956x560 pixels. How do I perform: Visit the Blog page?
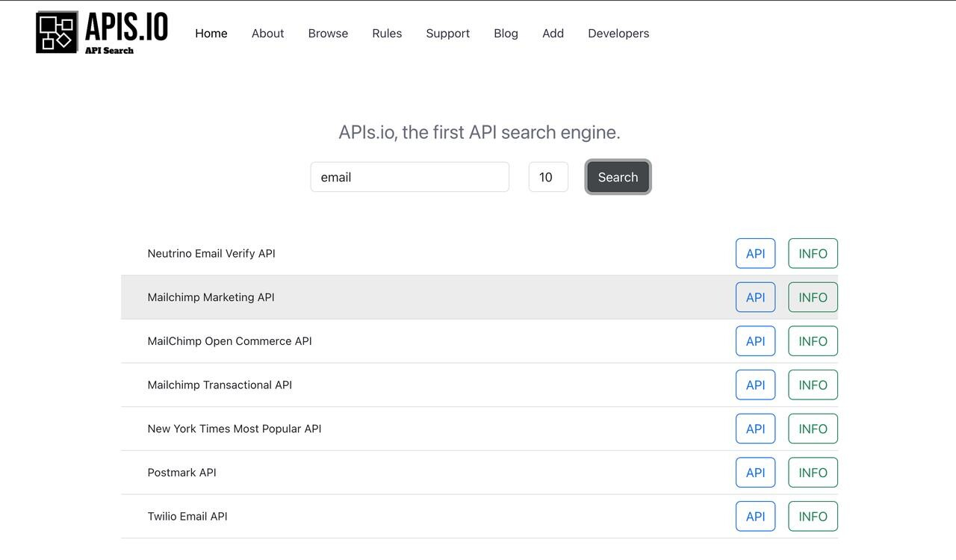(x=506, y=34)
